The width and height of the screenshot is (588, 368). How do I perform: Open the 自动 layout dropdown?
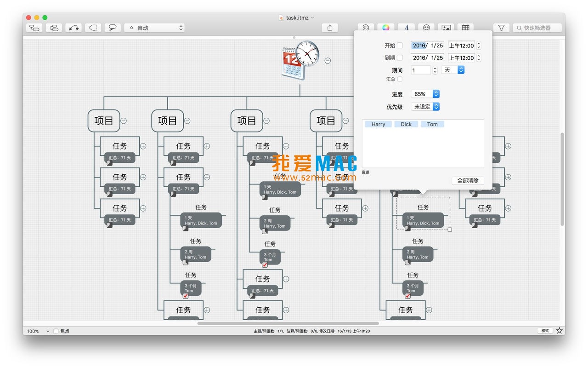point(154,28)
